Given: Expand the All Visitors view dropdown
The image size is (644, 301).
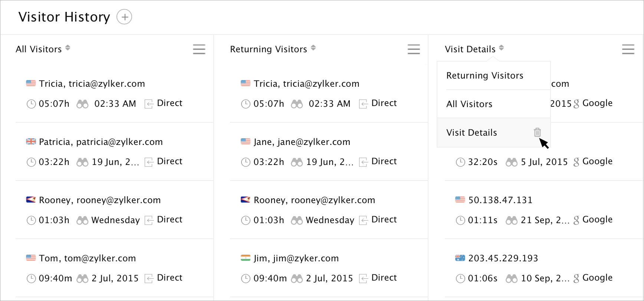Looking at the screenshot, I should click(x=68, y=48).
